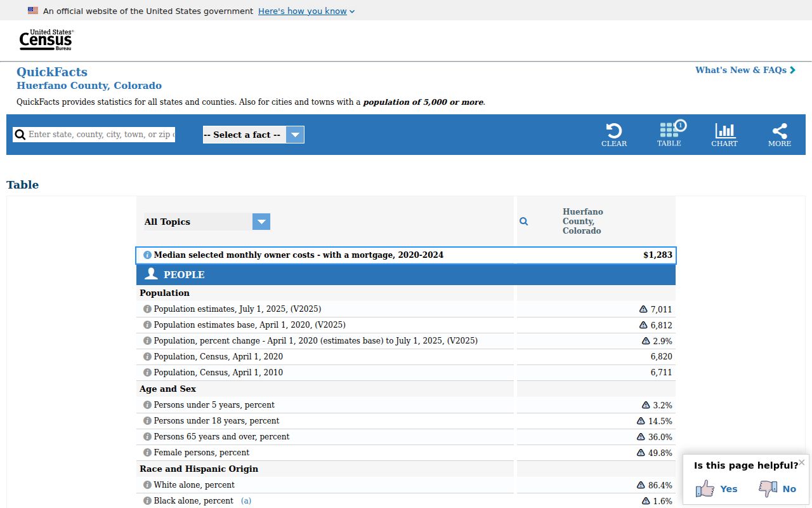This screenshot has height=508, width=812.
Task: Click the 6,820 population value
Action: (661, 356)
